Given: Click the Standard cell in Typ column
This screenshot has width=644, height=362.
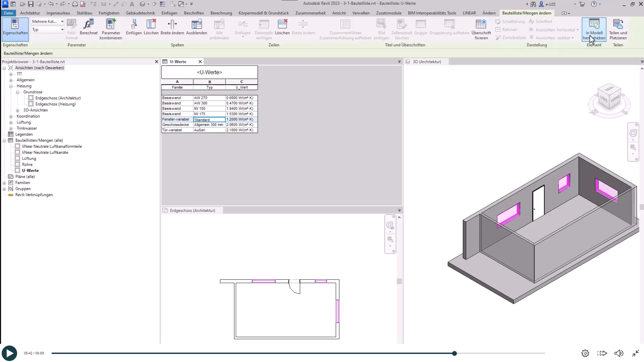Looking at the screenshot, I should coord(209,119).
